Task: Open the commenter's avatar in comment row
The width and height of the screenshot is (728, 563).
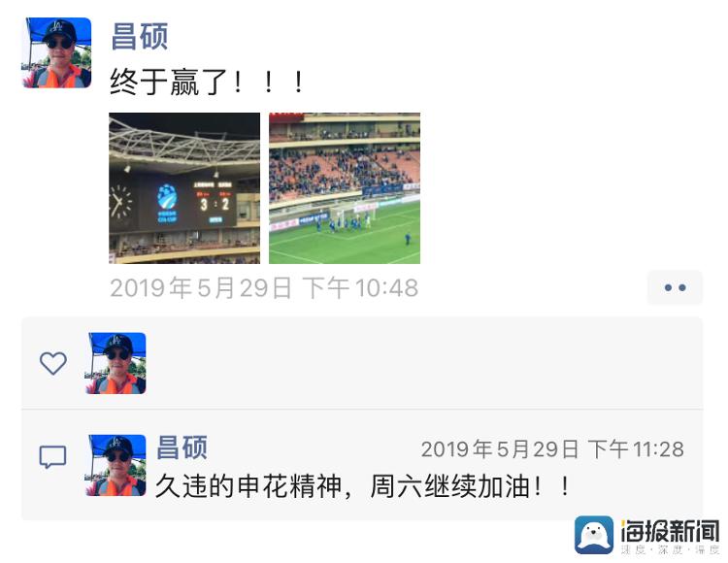Action: point(116,465)
